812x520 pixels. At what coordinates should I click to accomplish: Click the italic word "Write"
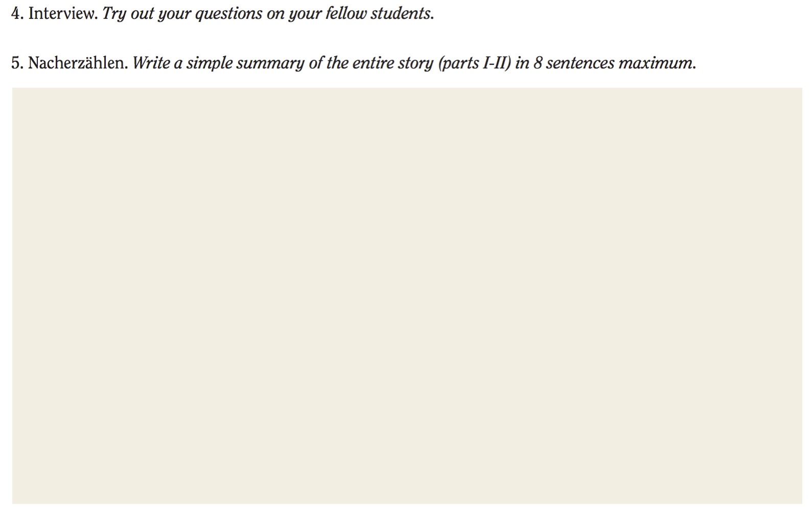(x=151, y=63)
